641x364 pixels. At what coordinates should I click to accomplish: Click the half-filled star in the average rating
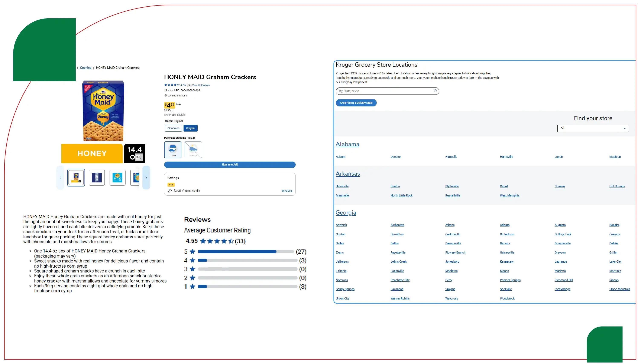click(x=231, y=241)
